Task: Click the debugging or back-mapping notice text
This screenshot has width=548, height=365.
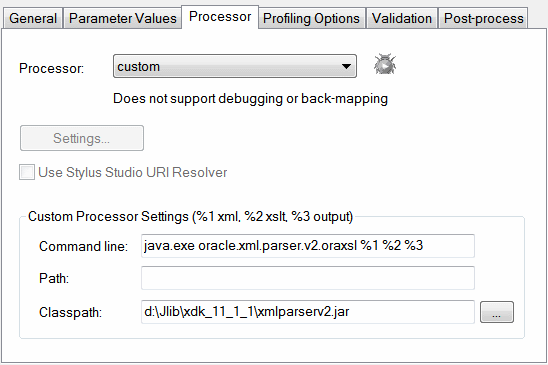Action: [x=250, y=99]
